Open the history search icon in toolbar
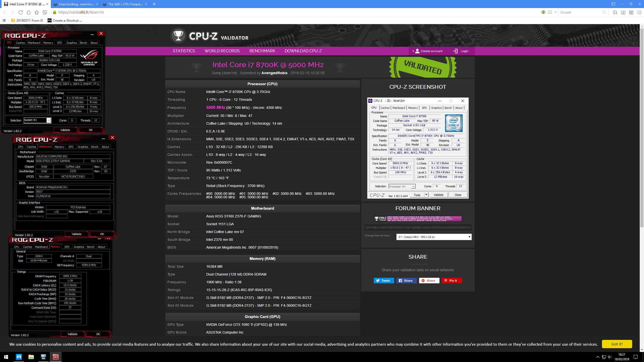 click(615, 12)
